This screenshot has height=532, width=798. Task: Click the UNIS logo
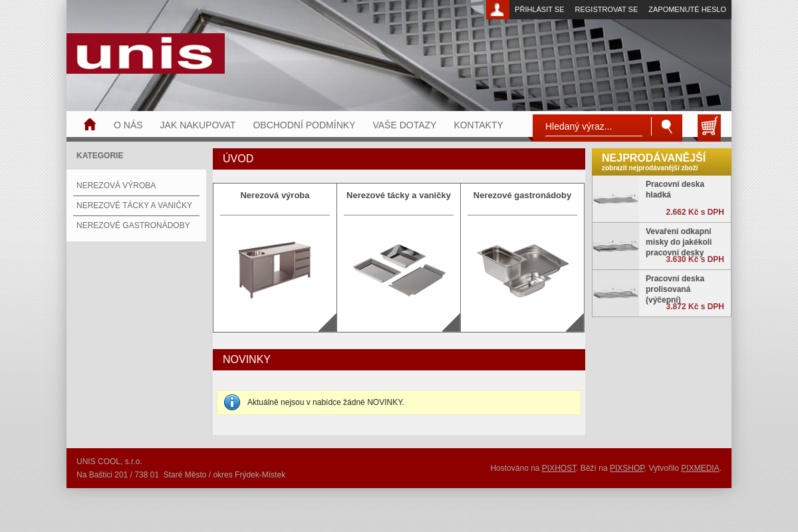click(145, 53)
